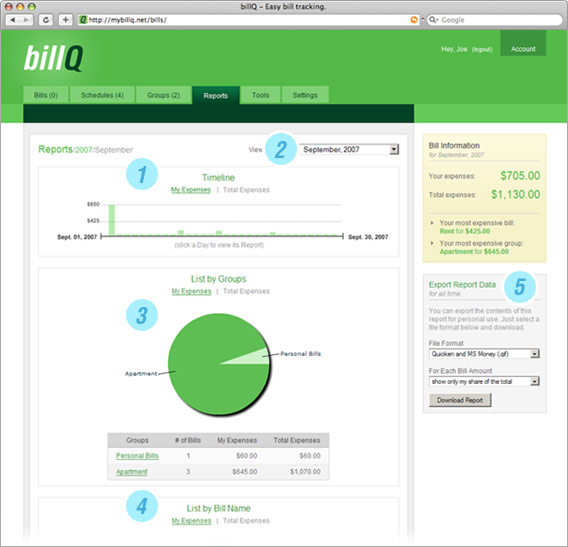Open the For Each Bill Amount dropdown

(x=484, y=381)
